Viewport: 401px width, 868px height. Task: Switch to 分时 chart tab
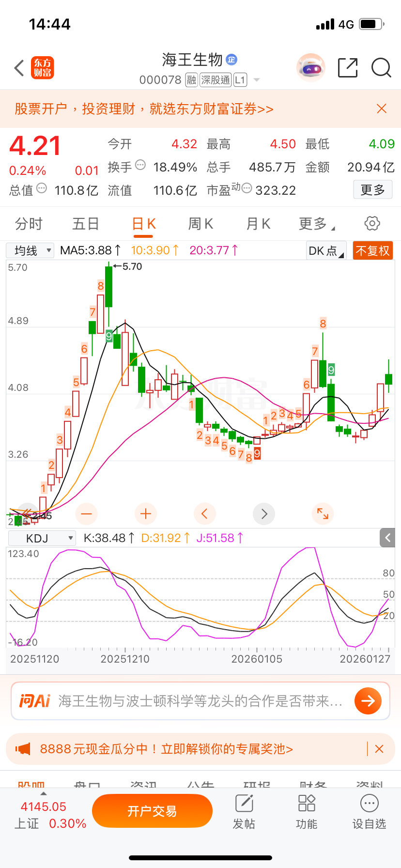29,224
